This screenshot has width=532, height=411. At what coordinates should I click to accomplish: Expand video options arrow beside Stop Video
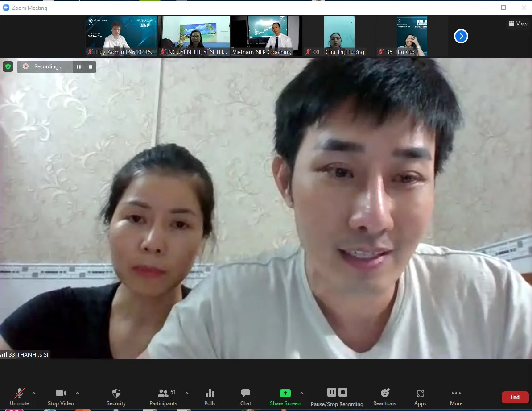(x=78, y=393)
